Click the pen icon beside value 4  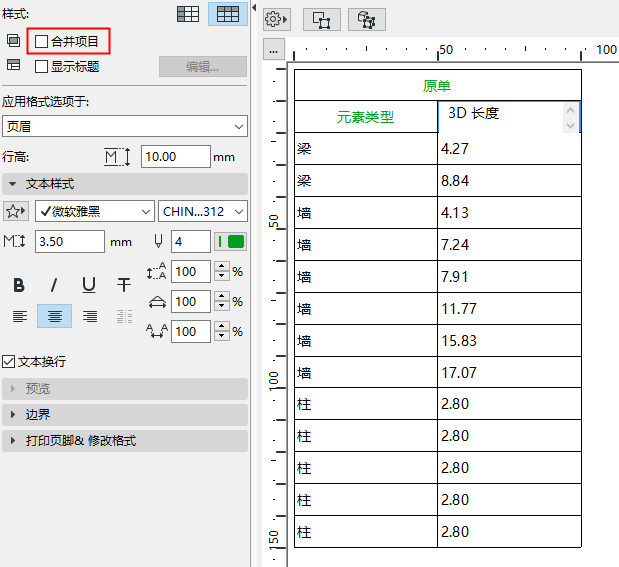tap(158, 241)
